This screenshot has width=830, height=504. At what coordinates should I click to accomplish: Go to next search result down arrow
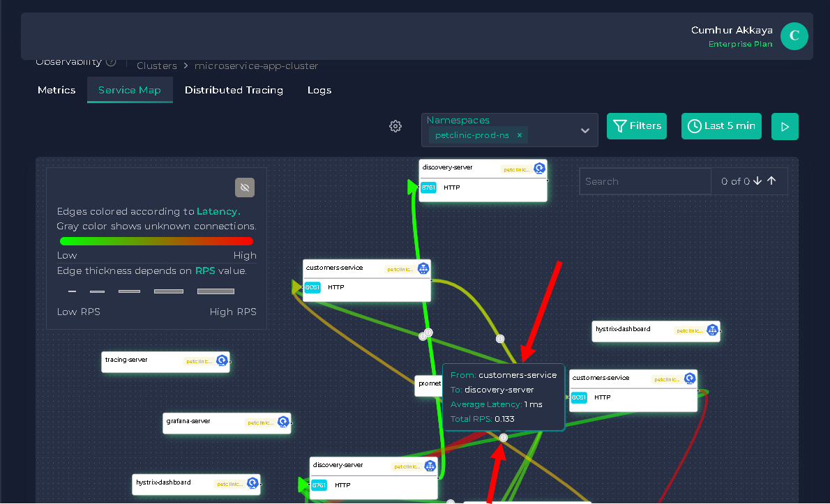757,181
